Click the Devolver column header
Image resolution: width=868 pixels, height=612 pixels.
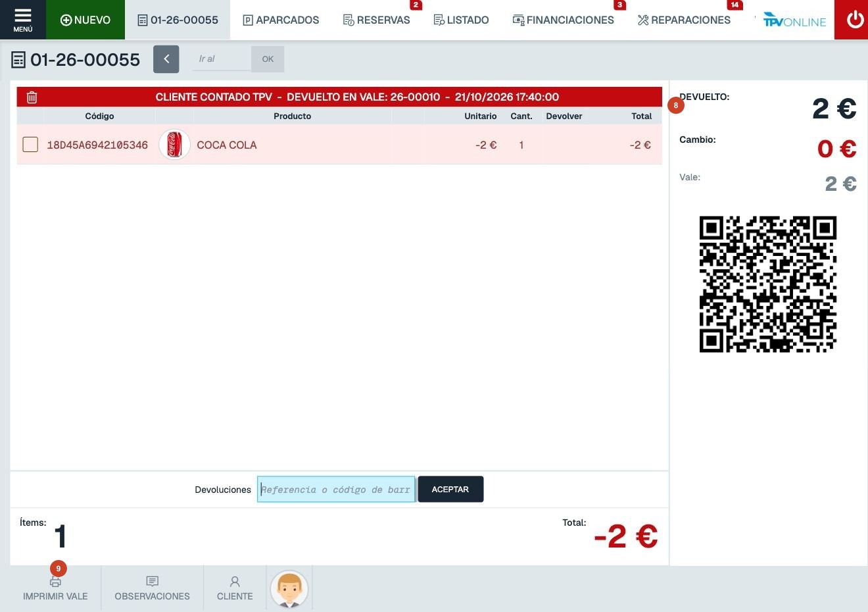tap(564, 116)
